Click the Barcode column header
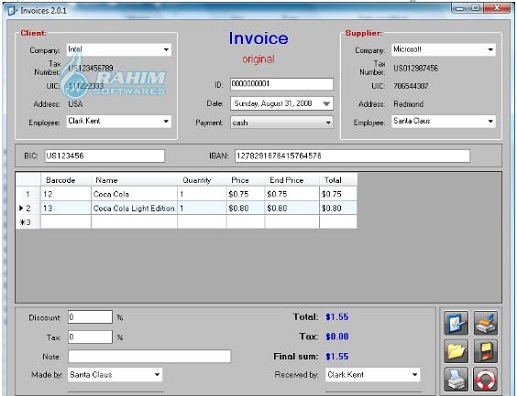The height and width of the screenshot is (396, 517). tap(66, 180)
